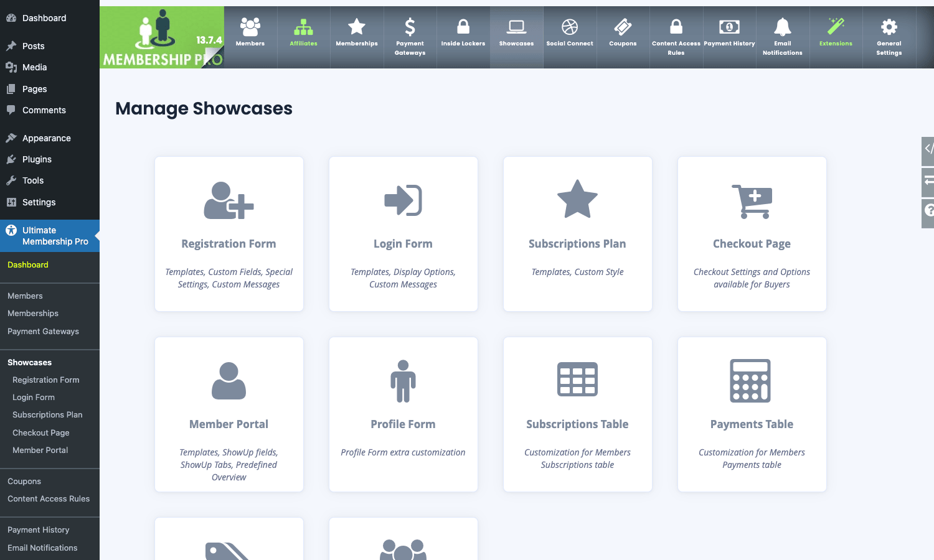This screenshot has width=934, height=560.
Task: Open Extensions magic wand icon
Action: click(x=836, y=27)
